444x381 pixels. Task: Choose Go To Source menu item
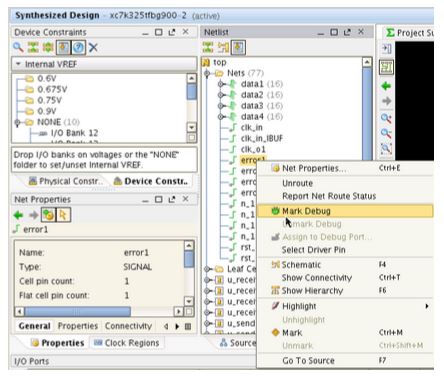(x=345, y=361)
